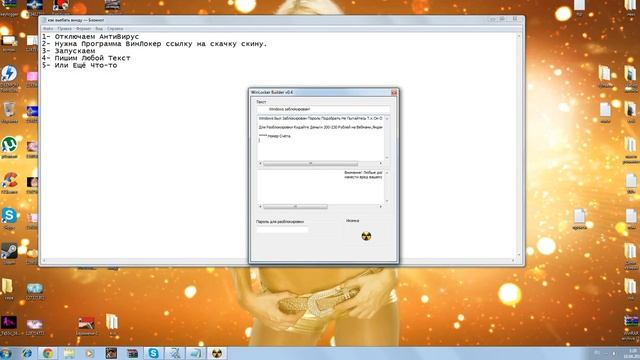Open Windows Explorer from the taskbar
Image resolution: width=640 pixels, height=360 pixels.
tap(69, 353)
